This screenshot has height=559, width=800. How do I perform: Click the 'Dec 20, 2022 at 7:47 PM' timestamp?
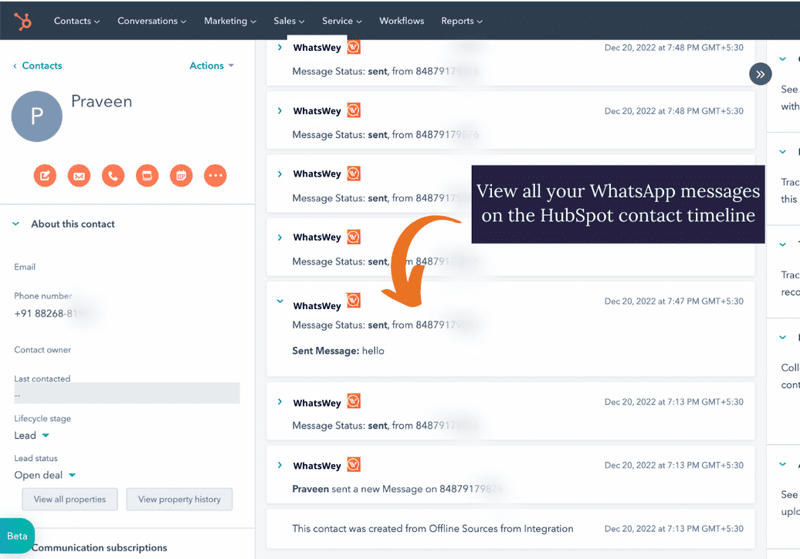[674, 301]
